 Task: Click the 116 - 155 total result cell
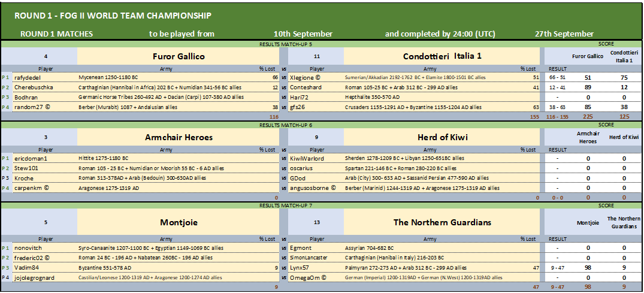557,117
